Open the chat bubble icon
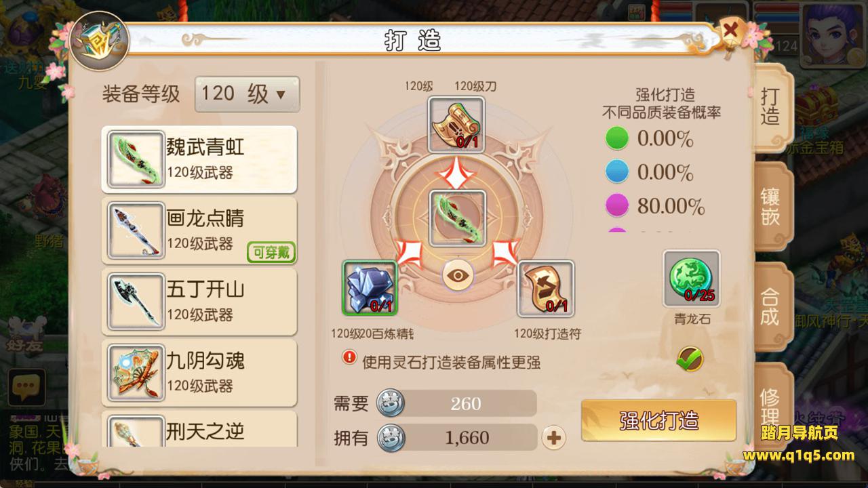This screenshot has height=488, width=868. point(26,388)
